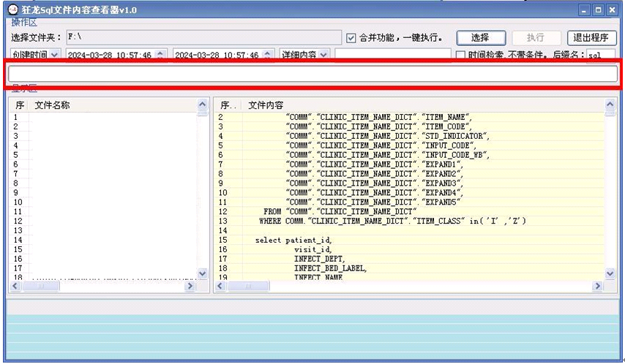Image resolution: width=625 pixels, height=364 pixels.
Task: Select the "visit_id," line
Action: tap(410, 250)
